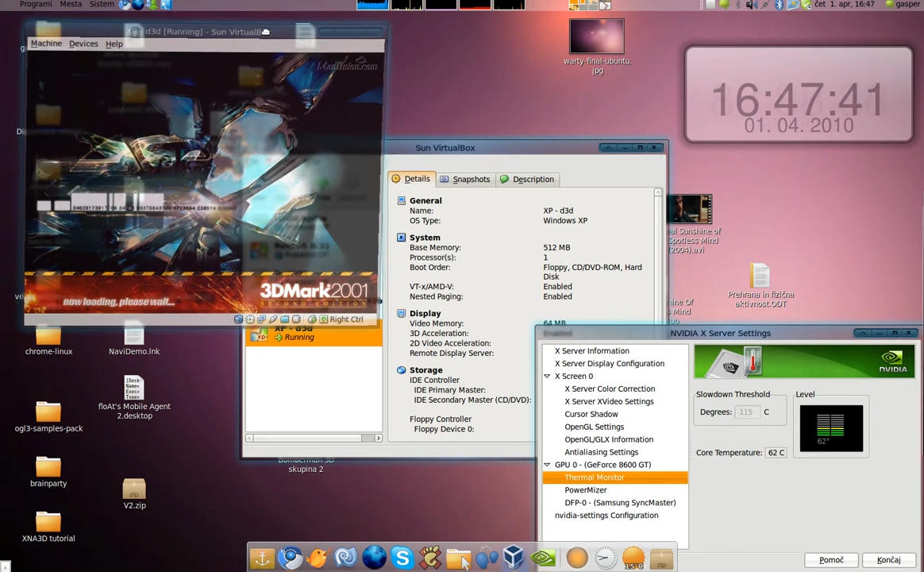Image resolution: width=924 pixels, height=572 pixels.
Task: Click the shared folders icon in VM status bar
Action: pos(285,319)
